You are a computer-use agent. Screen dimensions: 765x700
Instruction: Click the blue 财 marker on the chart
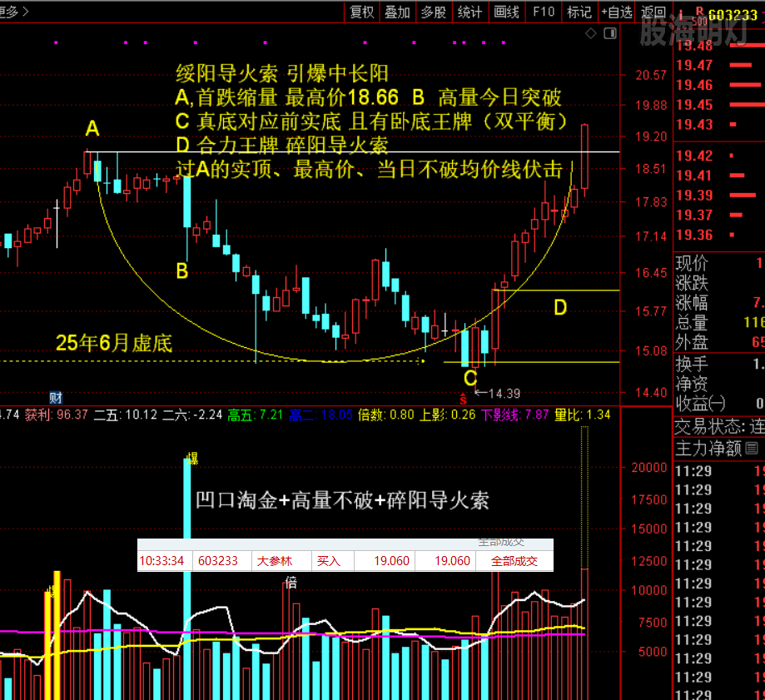click(56, 398)
